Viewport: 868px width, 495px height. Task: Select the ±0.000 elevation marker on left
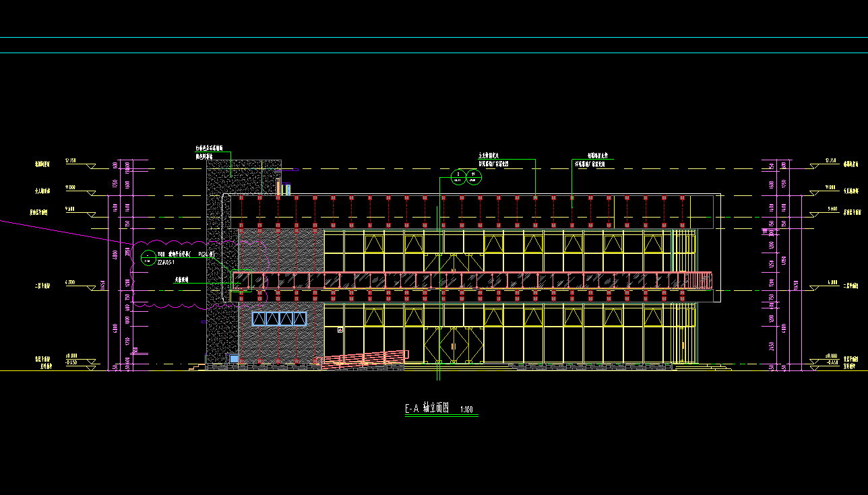tap(71, 356)
